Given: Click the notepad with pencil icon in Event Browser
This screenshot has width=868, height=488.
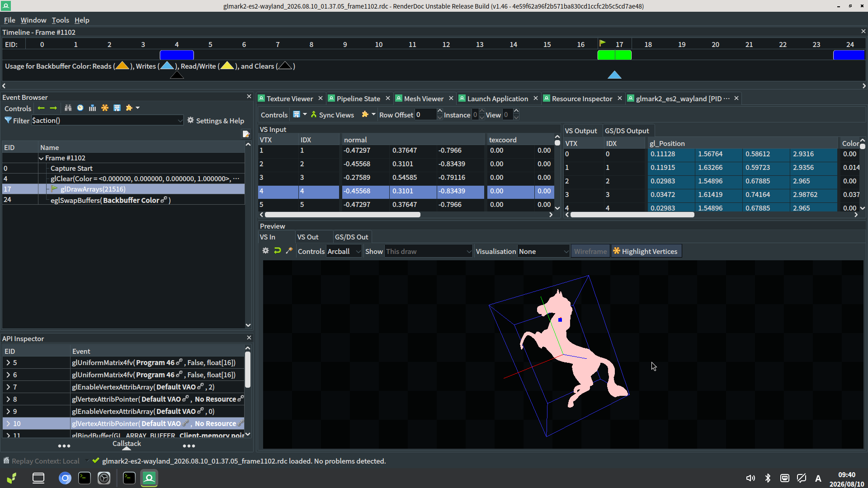Looking at the screenshot, I should (246, 134).
